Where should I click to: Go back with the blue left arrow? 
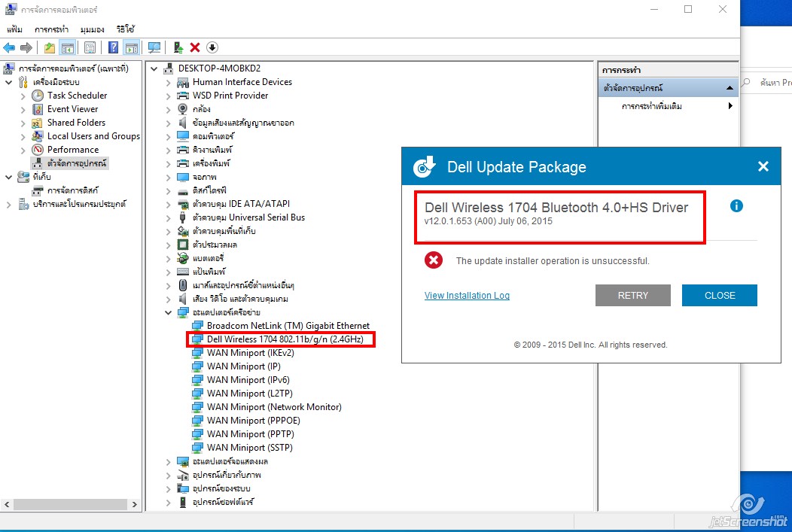click(9, 47)
